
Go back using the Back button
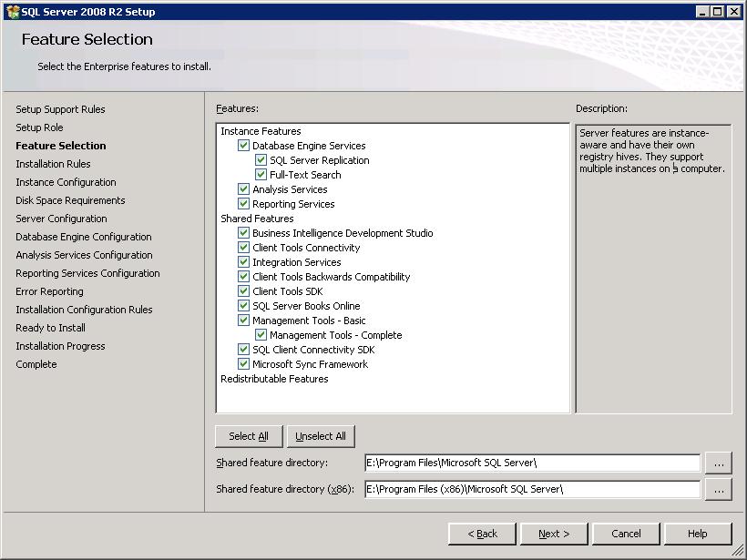pyautogui.click(x=482, y=534)
